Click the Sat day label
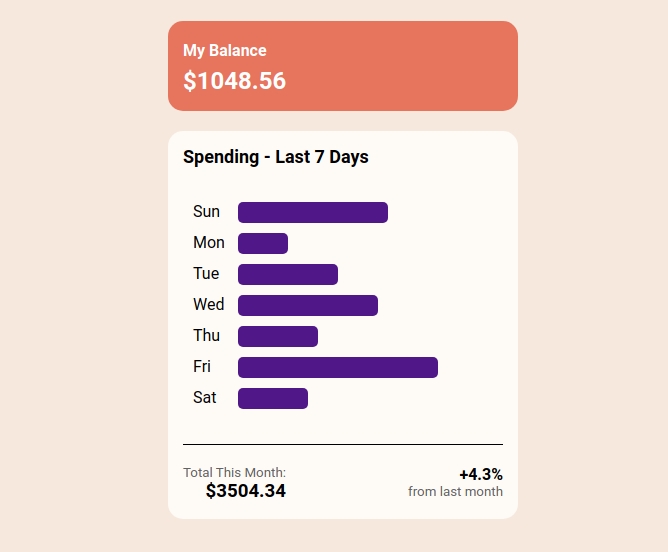This screenshot has height=552, width=668. coord(204,398)
